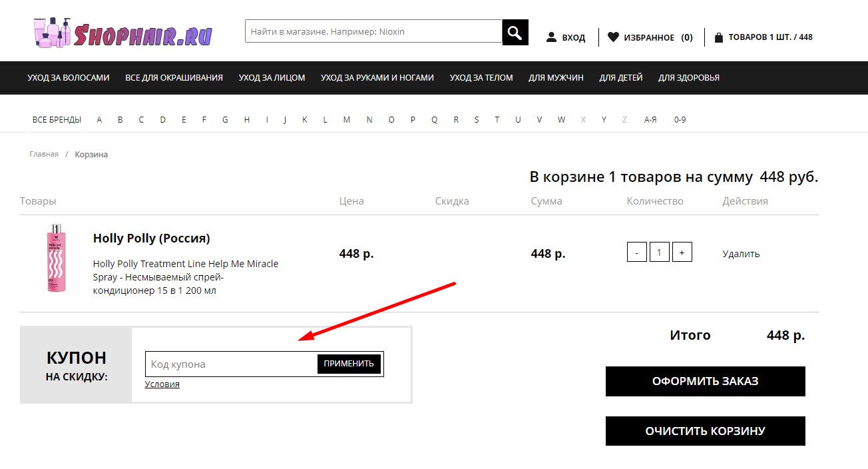
Task: Select ВСЕ БРЕНДЫ brand filter
Action: coord(57,120)
